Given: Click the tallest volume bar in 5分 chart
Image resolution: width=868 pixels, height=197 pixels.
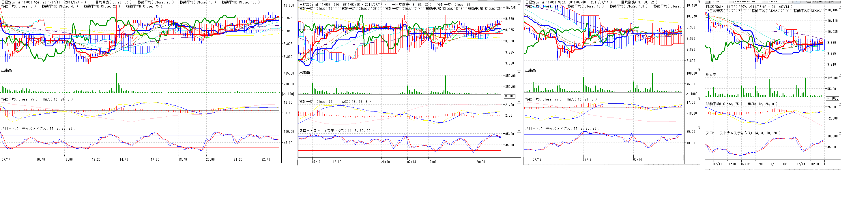Looking at the screenshot, I should [x=117, y=83].
